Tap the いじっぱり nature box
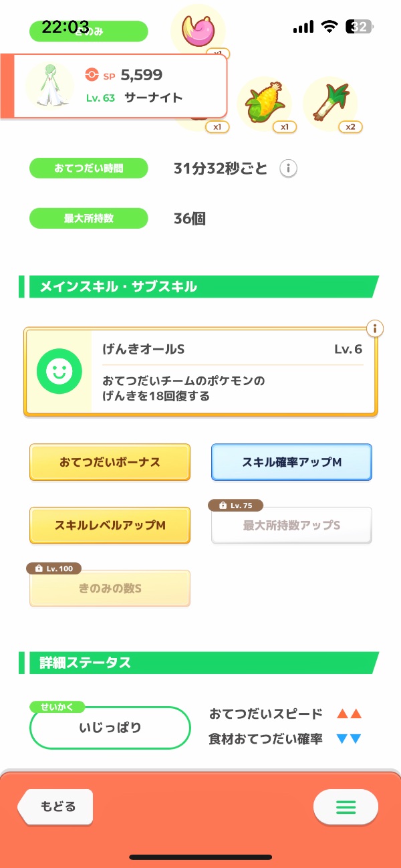401x868 pixels. (110, 728)
